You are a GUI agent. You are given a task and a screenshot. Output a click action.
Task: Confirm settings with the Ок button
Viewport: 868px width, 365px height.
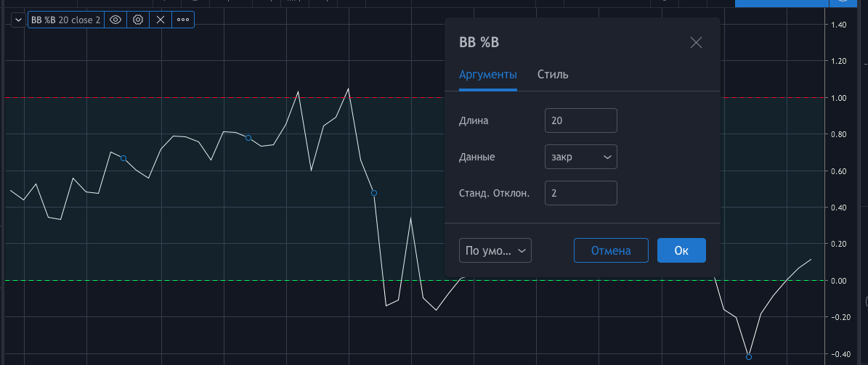tap(681, 250)
